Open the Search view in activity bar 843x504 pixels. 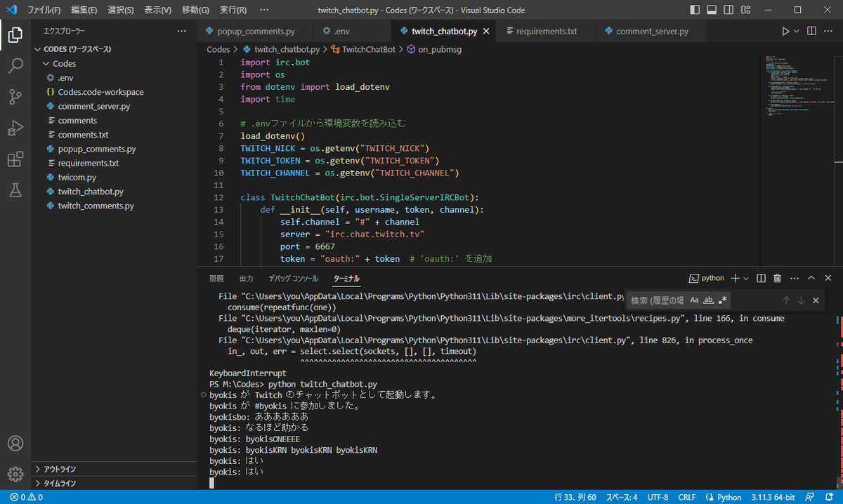click(x=15, y=66)
